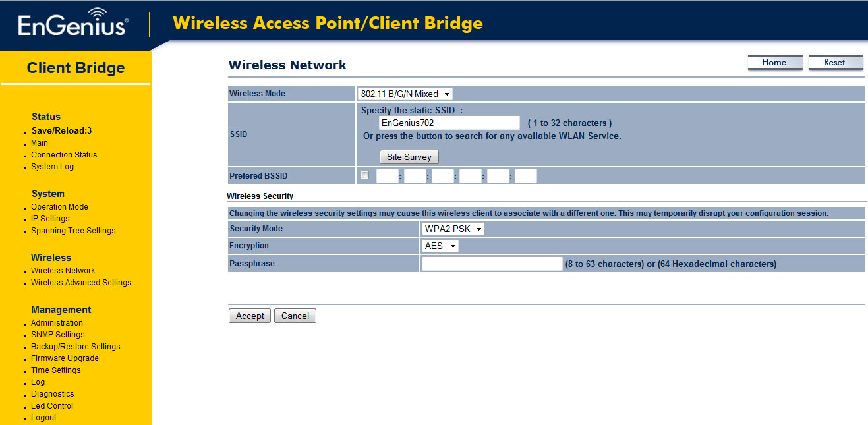Click the Reset button
Screen dimensions: 868x425
coord(835,63)
